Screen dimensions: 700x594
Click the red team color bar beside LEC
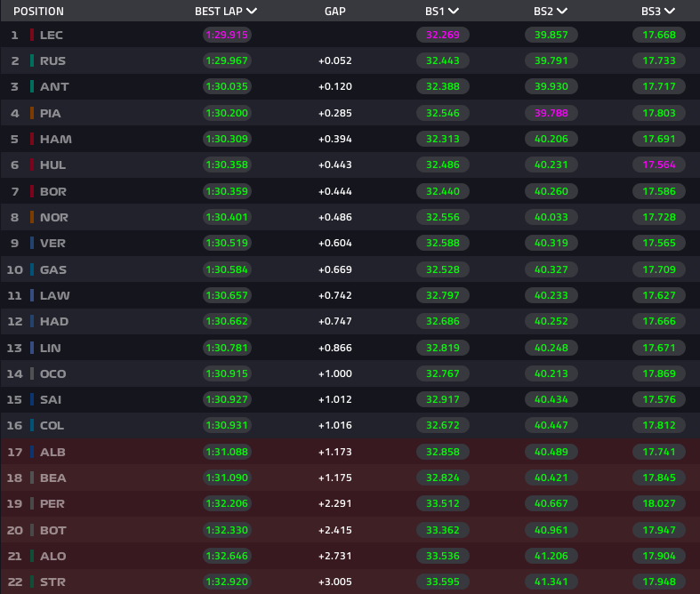pos(33,35)
